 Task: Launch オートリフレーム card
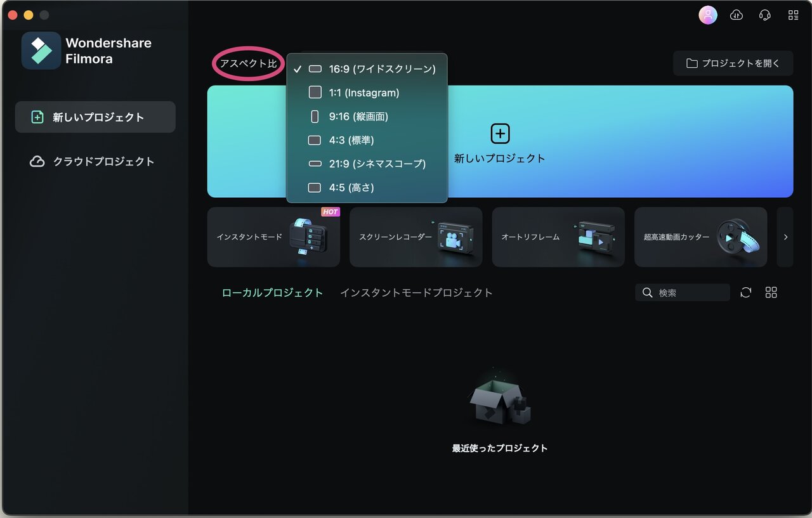tap(558, 237)
